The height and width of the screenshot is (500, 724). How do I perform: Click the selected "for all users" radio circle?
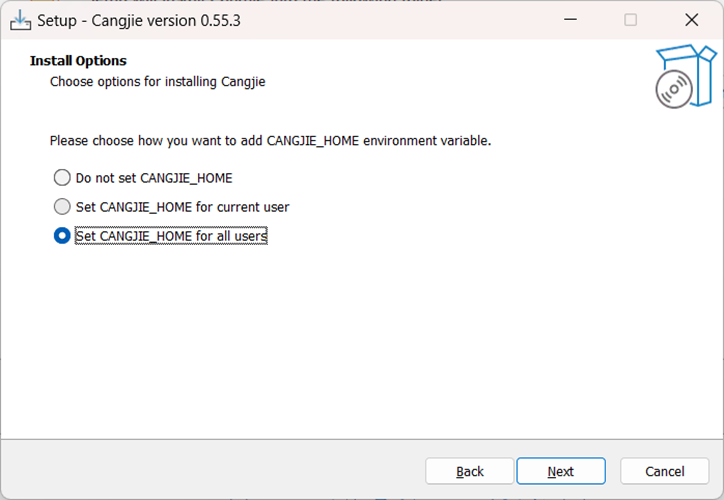coord(62,235)
